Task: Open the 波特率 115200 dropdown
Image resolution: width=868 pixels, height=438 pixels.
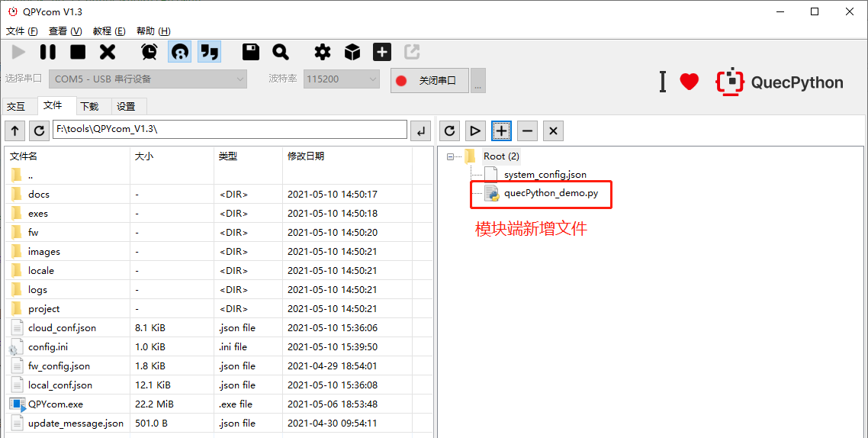Action: (342, 79)
